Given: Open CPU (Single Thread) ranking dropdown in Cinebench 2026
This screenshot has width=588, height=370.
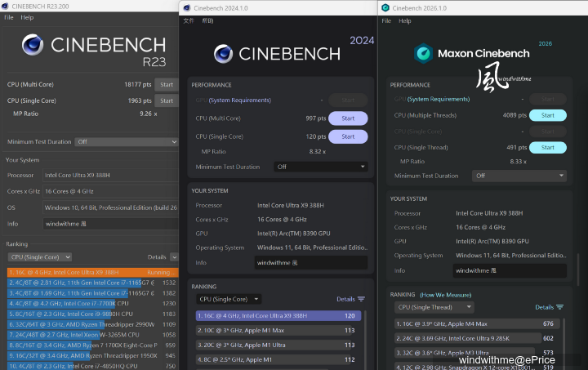Looking at the screenshot, I should 434,307.
